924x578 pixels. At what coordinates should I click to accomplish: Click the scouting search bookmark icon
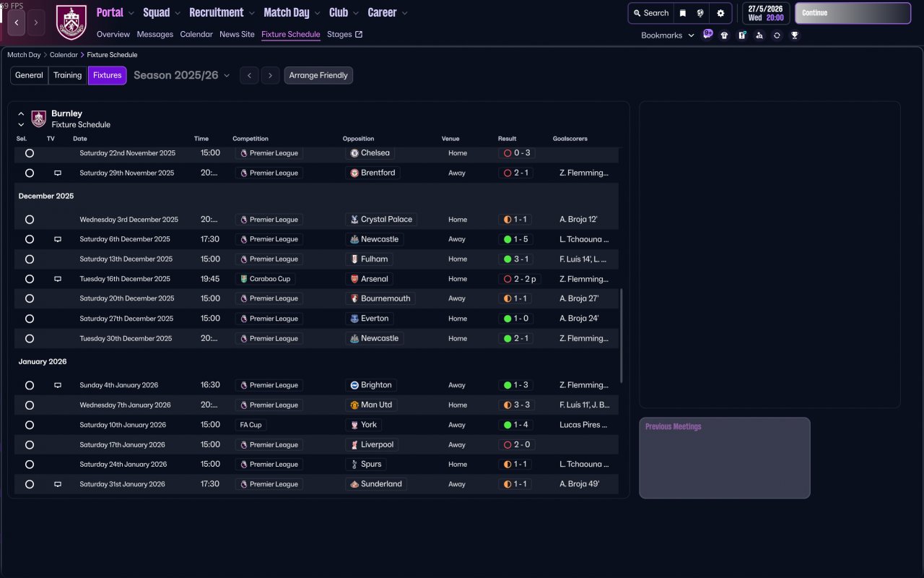point(759,35)
